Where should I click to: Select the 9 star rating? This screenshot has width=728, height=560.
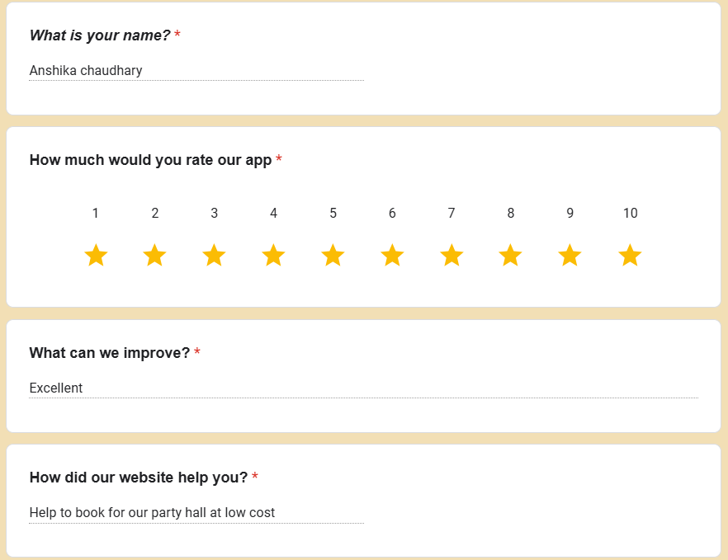570,256
